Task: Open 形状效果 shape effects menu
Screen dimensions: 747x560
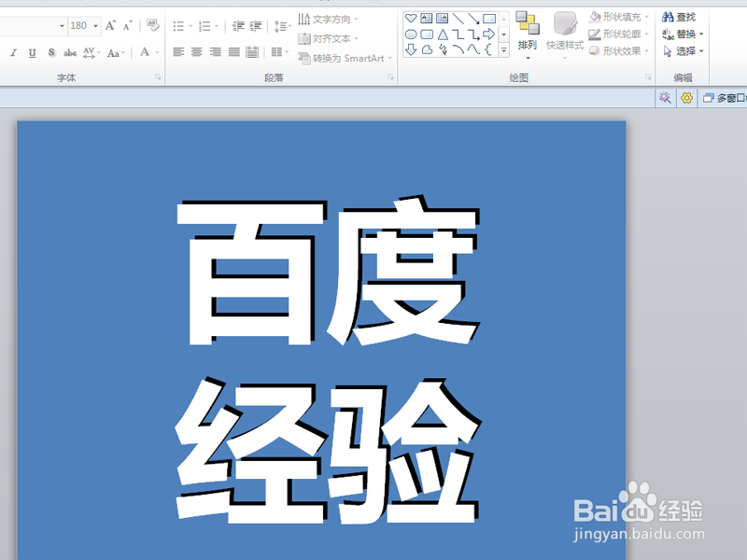Action: (619, 51)
